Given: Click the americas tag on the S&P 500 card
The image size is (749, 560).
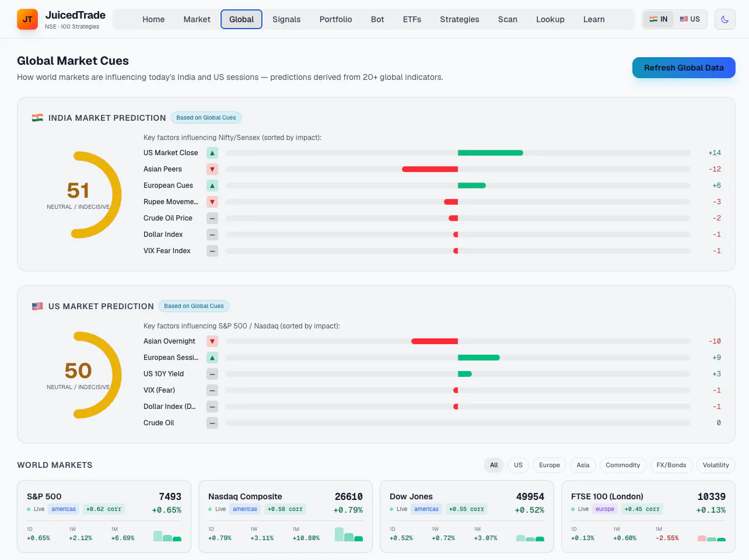Looking at the screenshot, I should 64,509.
